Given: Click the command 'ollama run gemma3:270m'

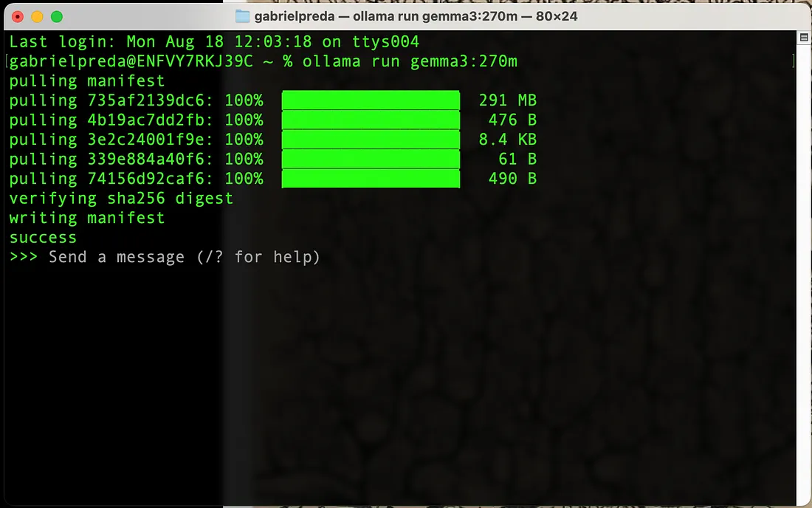Looking at the screenshot, I should (x=410, y=61).
